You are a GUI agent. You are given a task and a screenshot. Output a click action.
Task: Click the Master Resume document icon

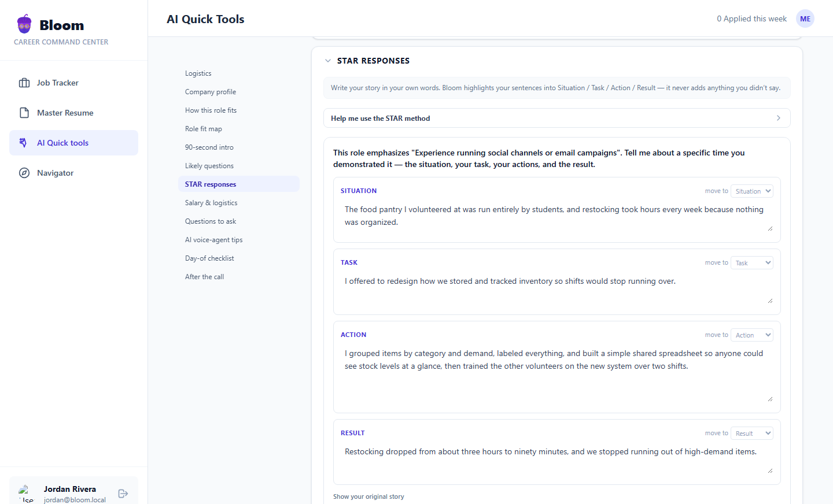[24, 113]
